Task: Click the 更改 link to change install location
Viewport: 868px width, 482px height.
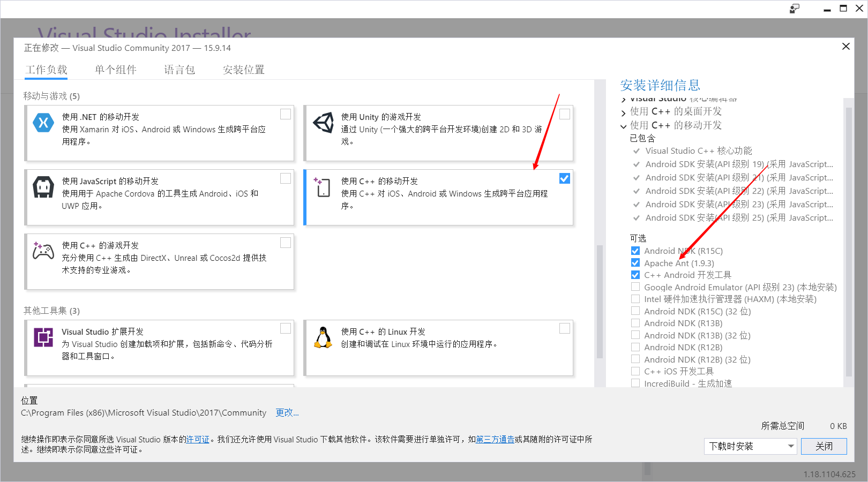Action: coord(287,412)
